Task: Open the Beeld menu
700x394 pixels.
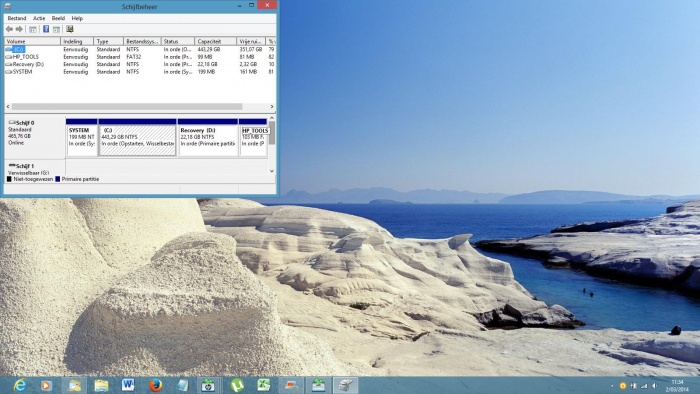Action: pyautogui.click(x=58, y=18)
